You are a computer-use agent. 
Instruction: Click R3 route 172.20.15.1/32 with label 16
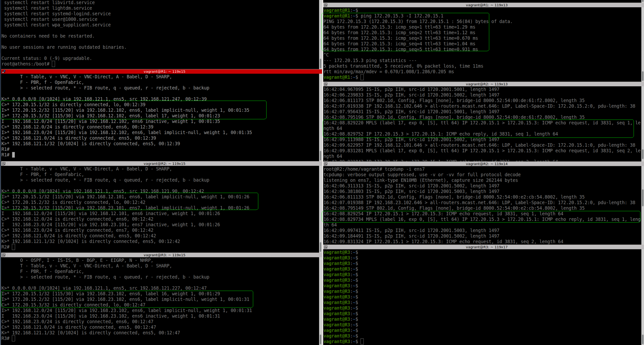click(111, 294)
